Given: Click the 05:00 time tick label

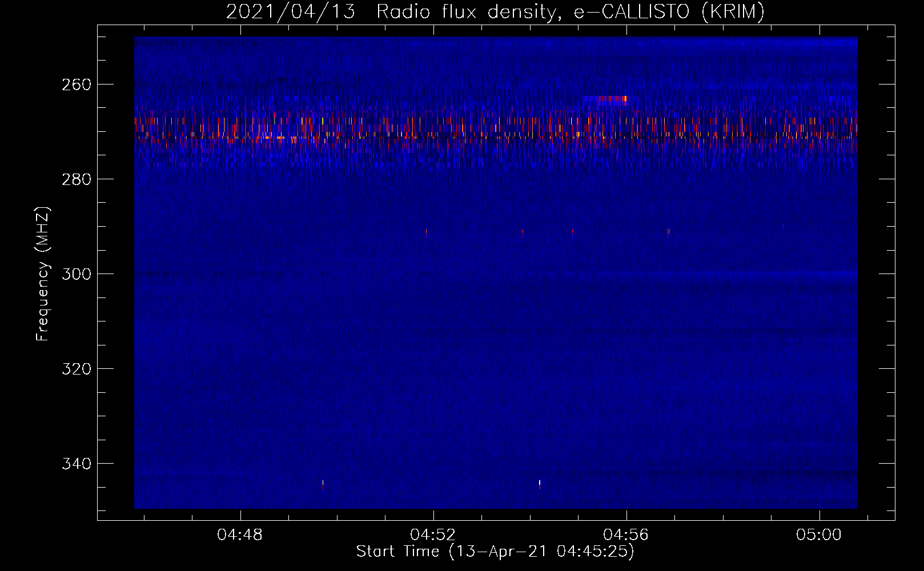Looking at the screenshot, I should pyautogui.click(x=819, y=535).
